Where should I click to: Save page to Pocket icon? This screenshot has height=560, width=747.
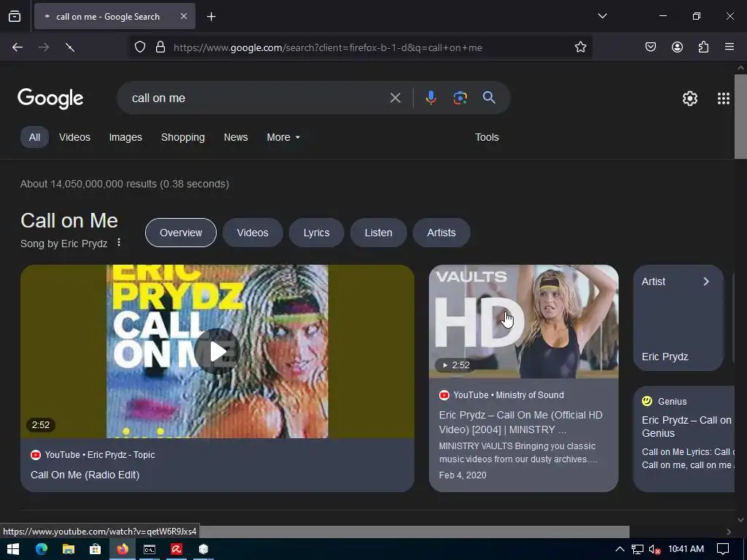[651, 47]
